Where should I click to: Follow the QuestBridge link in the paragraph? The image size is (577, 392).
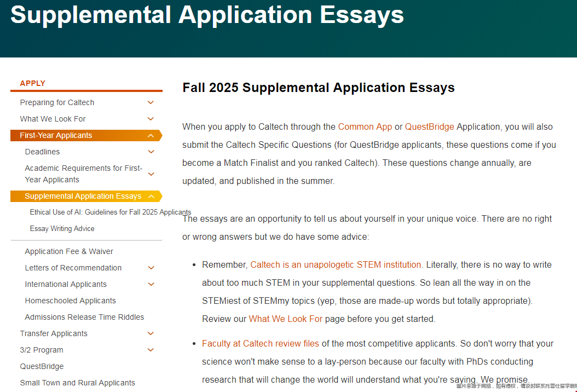pyautogui.click(x=429, y=126)
